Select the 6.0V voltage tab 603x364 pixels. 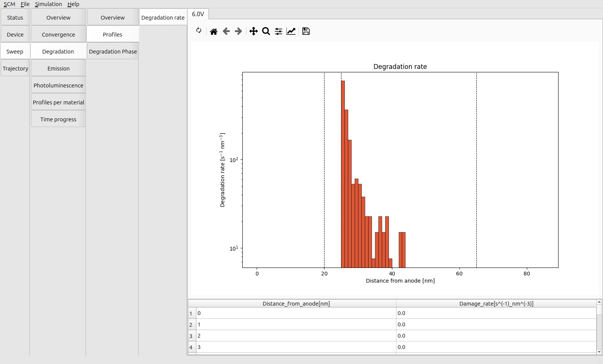click(198, 14)
